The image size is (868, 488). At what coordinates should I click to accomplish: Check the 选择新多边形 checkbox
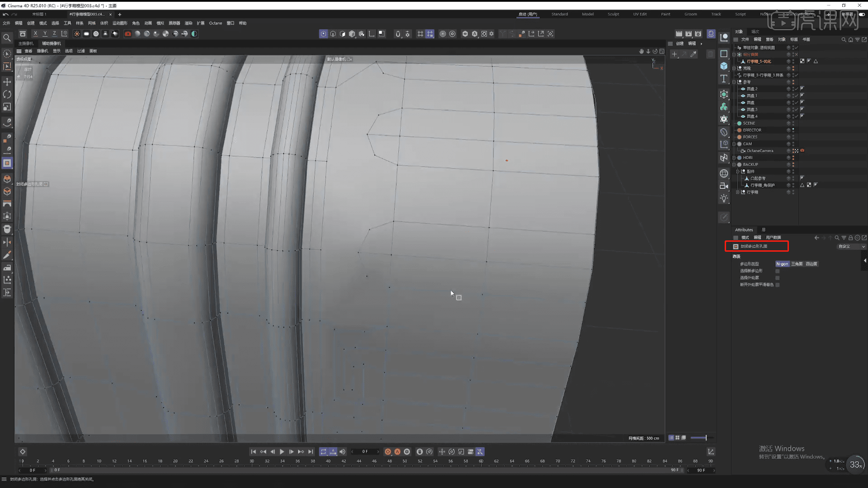click(778, 271)
